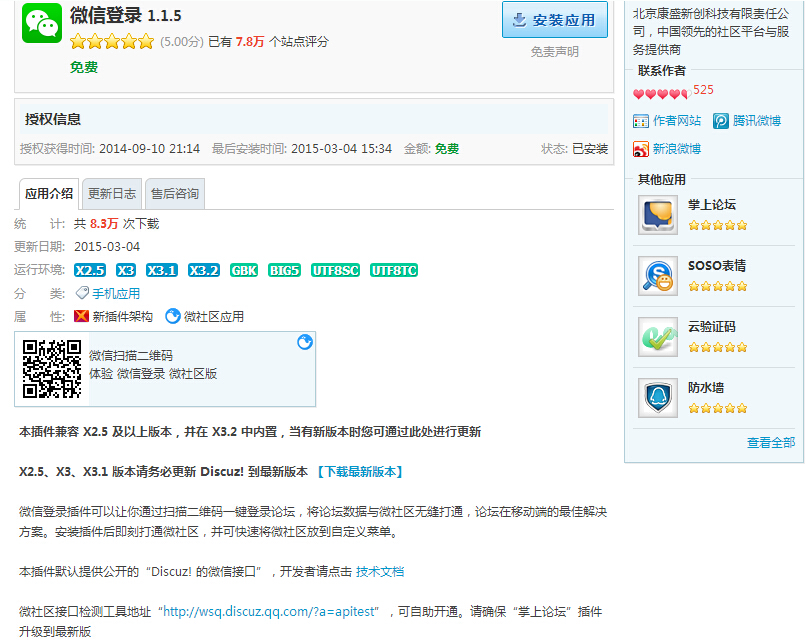Switch to the 应用介绍 tab
Image resolution: width=806 pixels, height=644 pixels.
[49, 194]
